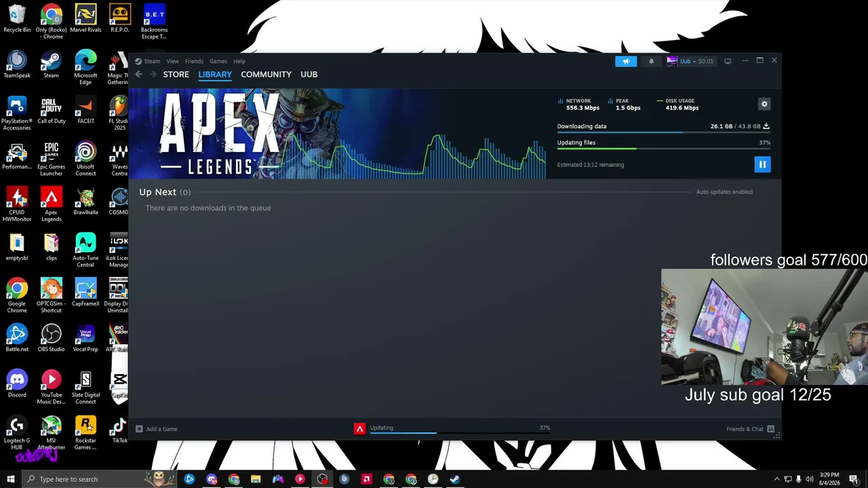
Task: Click the Updating files progress bar
Action: [x=663, y=148]
